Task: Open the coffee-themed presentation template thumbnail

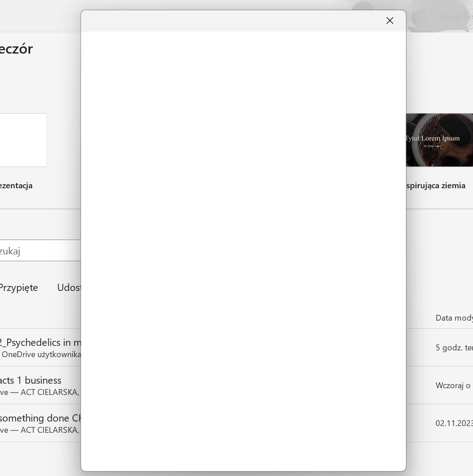Action: (x=439, y=140)
